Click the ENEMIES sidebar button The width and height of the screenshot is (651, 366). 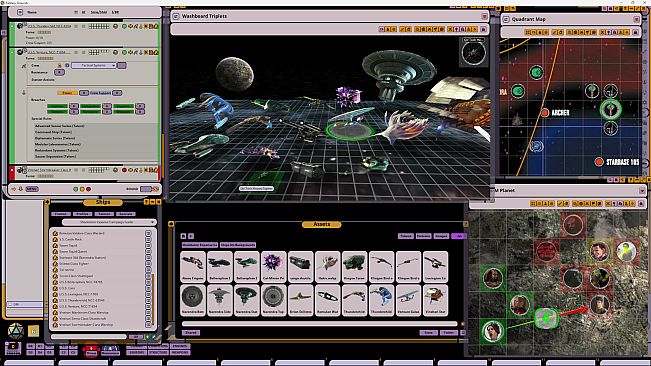point(180,346)
